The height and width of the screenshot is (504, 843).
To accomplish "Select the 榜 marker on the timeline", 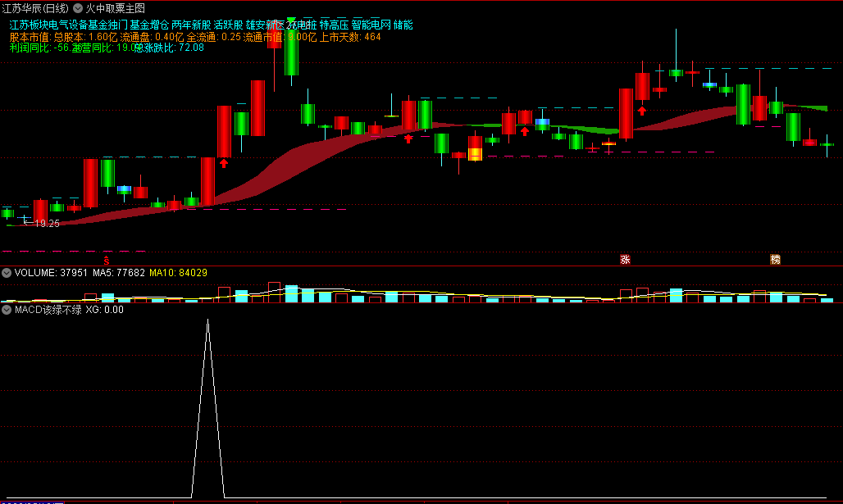I will (x=775, y=260).
